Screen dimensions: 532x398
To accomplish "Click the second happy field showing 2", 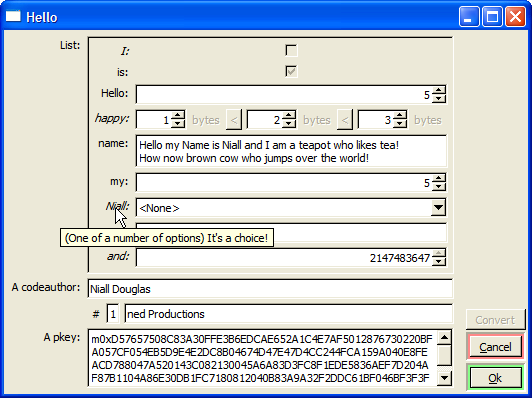I will tap(265, 120).
